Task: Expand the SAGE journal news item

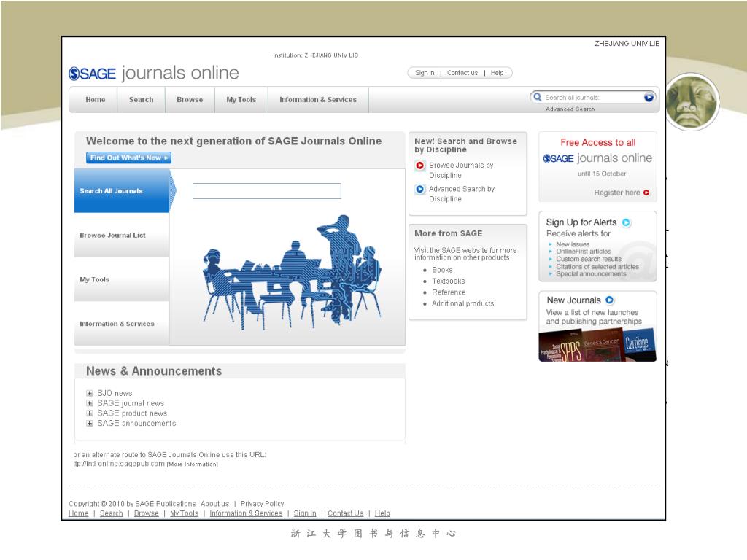Action: (89, 403)
